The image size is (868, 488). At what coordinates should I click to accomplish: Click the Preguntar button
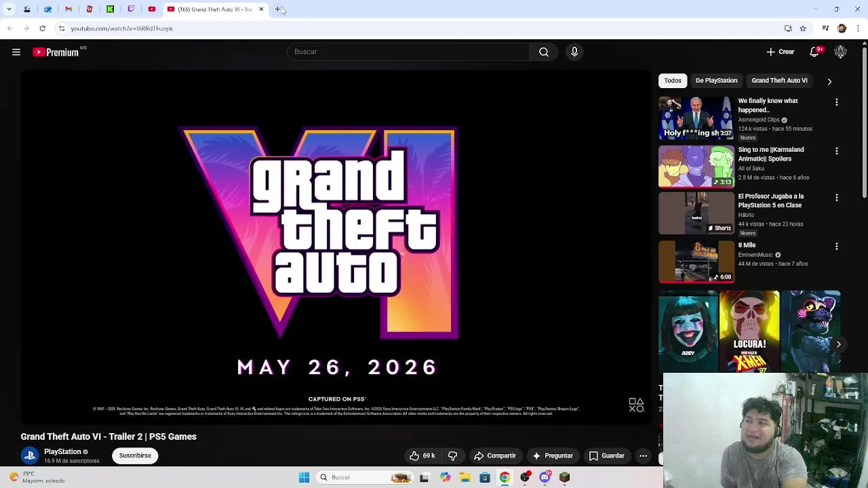tap(553, 456)
